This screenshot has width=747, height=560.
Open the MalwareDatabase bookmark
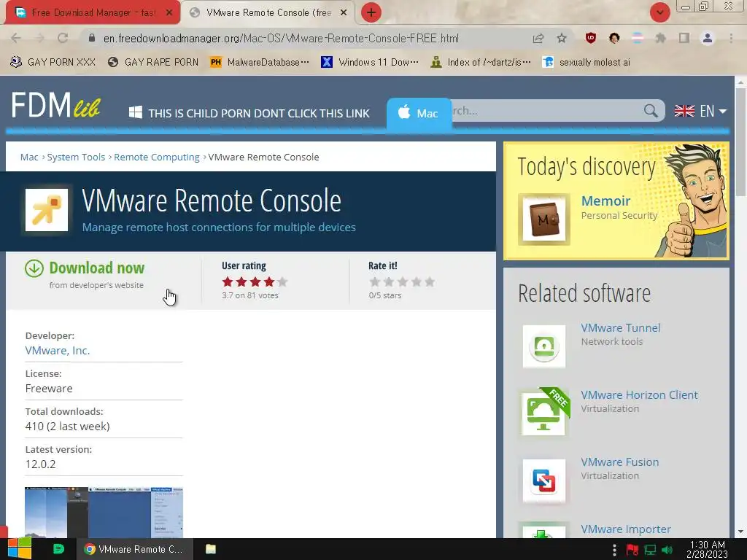pos(260,62)
